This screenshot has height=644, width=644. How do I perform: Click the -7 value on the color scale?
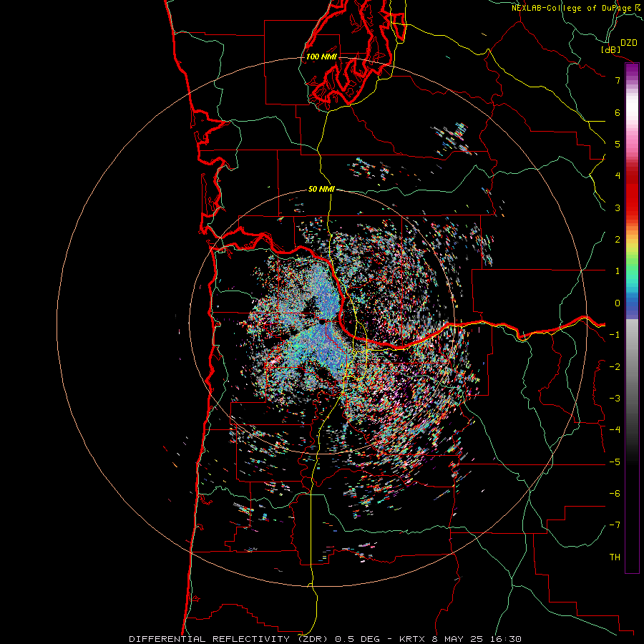coord(615,525)
